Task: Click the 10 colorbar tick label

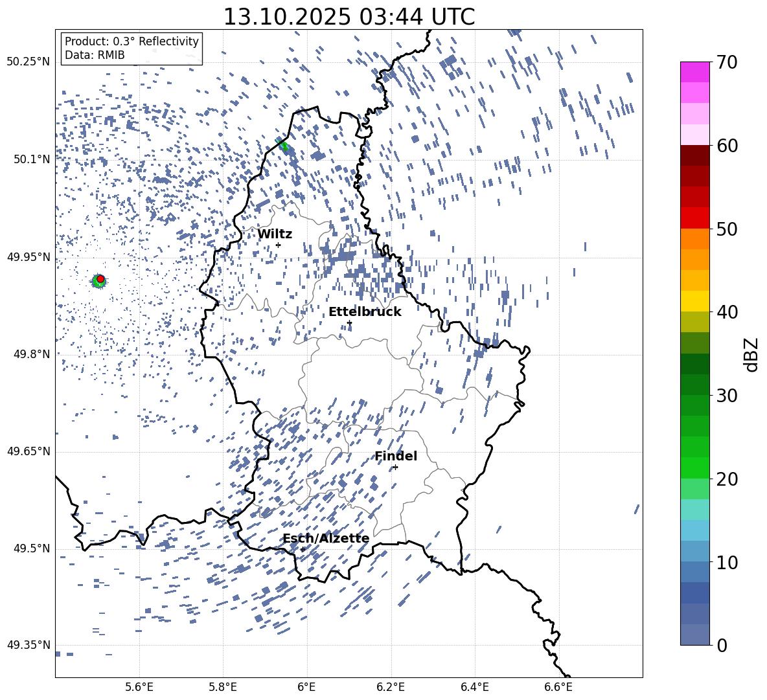Action: tap(727, 562)
